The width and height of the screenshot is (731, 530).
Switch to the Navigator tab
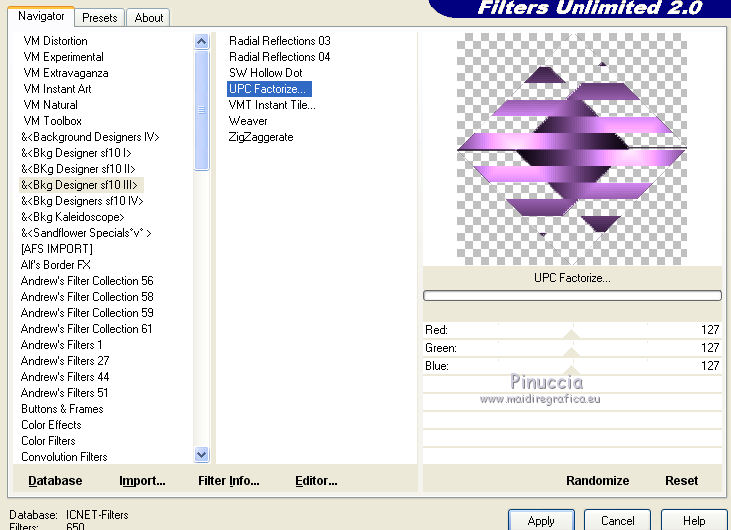pos(41,16)
